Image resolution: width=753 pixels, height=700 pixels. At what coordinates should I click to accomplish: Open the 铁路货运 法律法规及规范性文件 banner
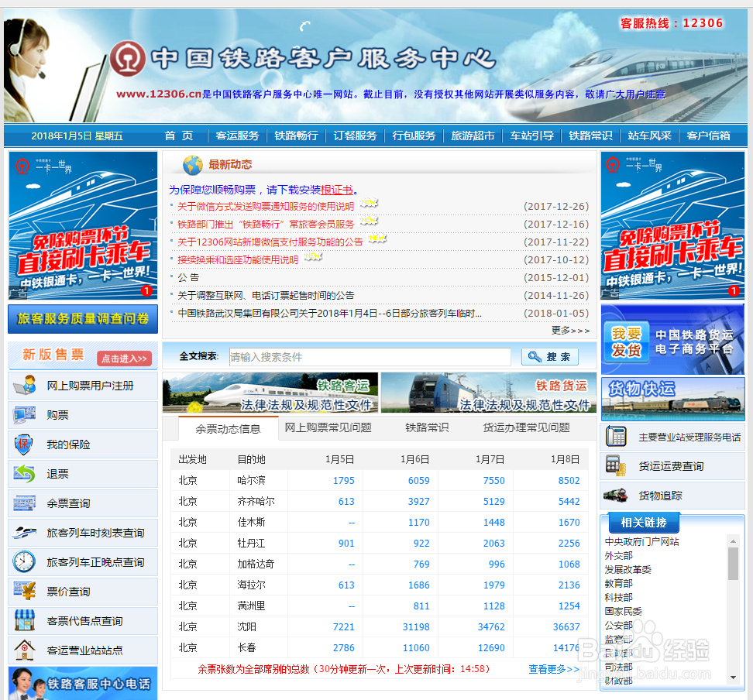pos(488,393)
